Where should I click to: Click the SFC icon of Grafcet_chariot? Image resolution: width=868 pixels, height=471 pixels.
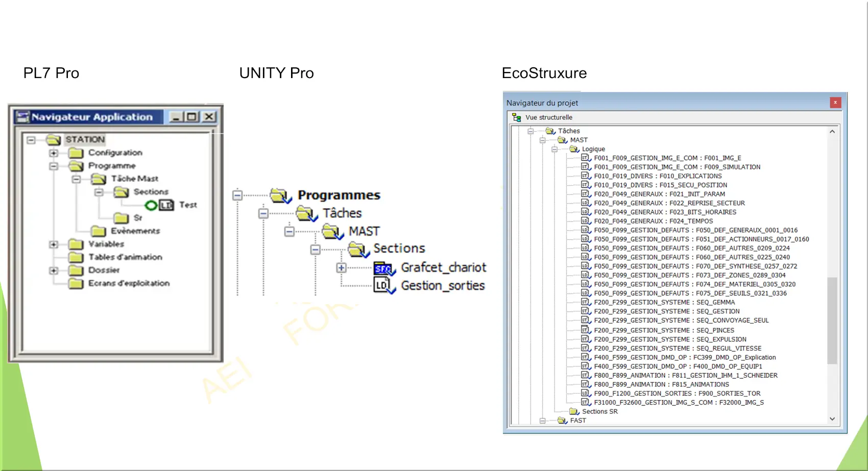coord(384,268)
